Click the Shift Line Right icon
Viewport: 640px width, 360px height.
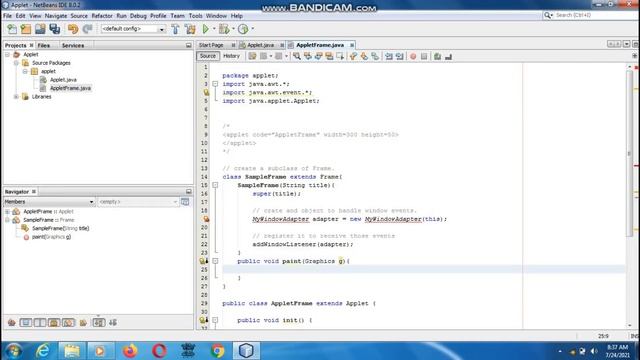(400, 56)
